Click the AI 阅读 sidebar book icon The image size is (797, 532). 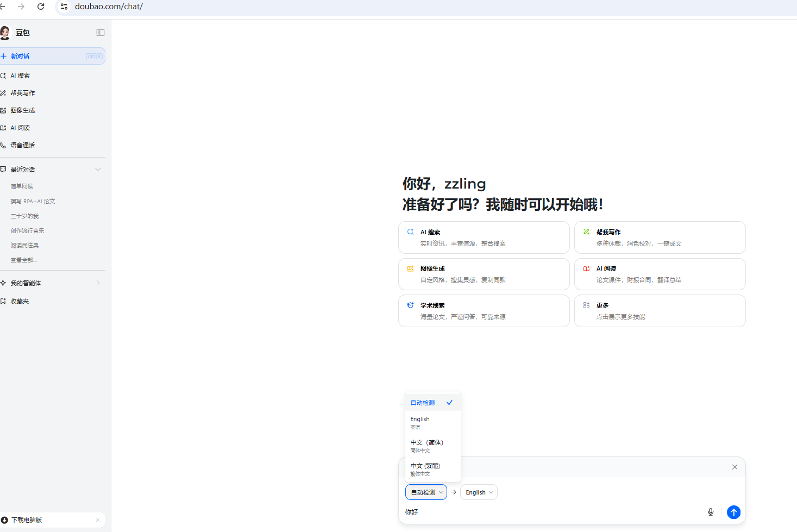pos(3,128)
